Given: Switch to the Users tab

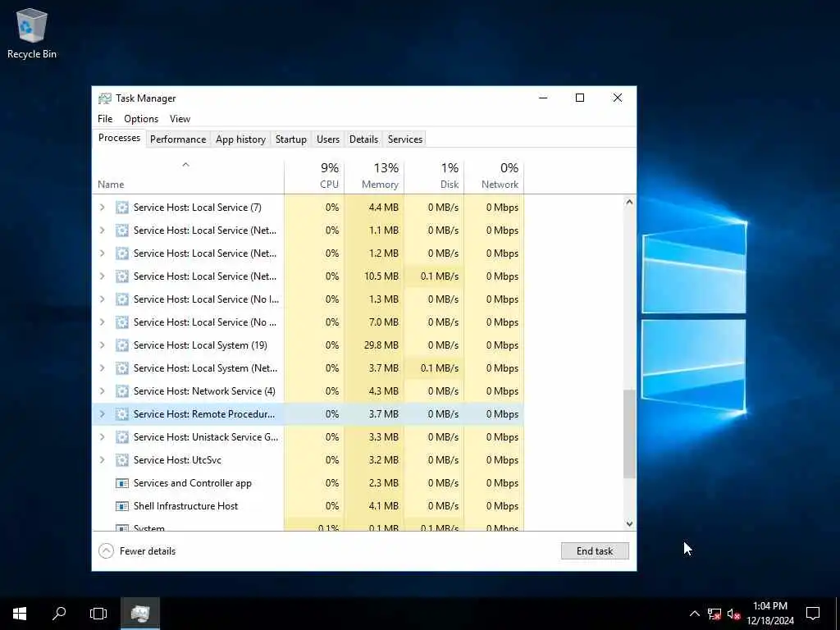Looking at the screenshot, I should pos(328,139).
